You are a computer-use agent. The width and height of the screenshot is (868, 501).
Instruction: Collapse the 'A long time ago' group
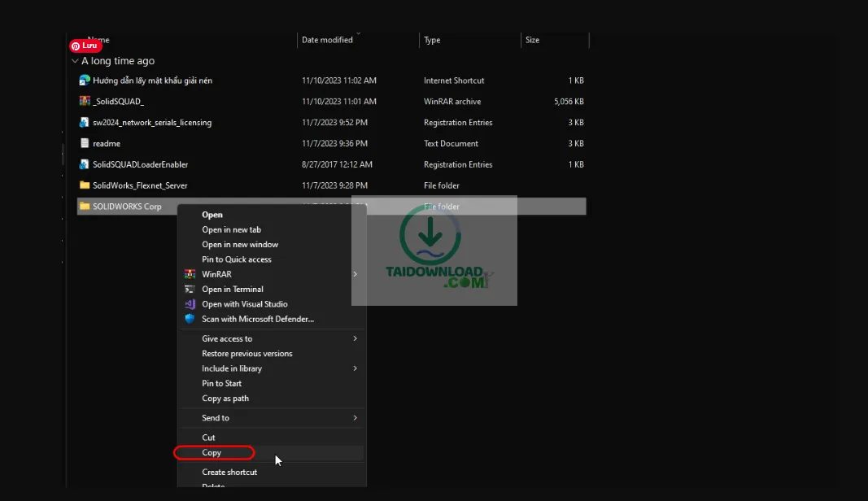point(75,61)
